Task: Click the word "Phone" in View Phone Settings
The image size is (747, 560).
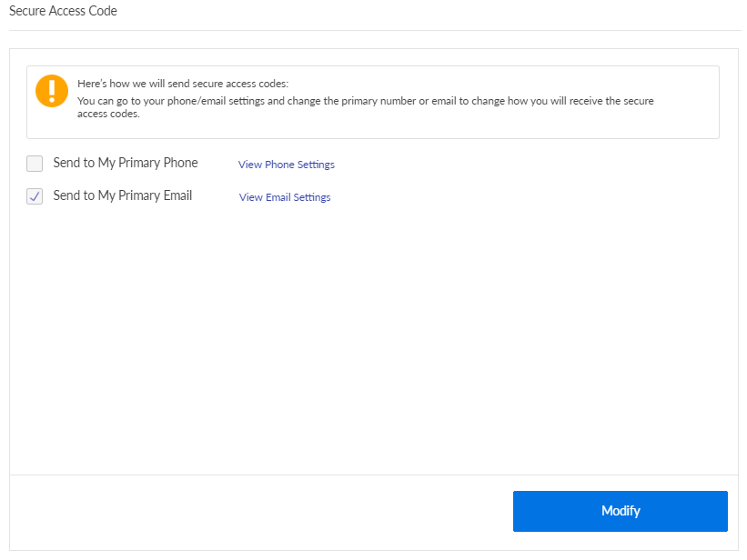Action: (278, 165)
